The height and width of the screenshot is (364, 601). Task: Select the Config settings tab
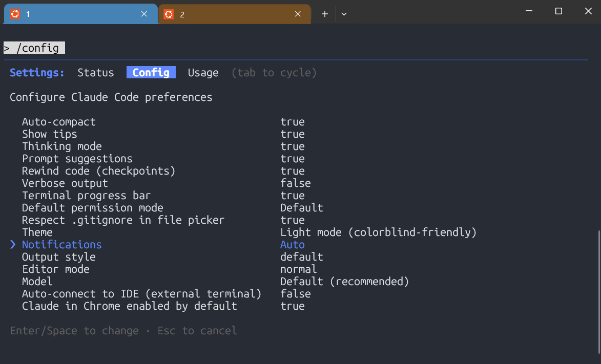point(151,73)
